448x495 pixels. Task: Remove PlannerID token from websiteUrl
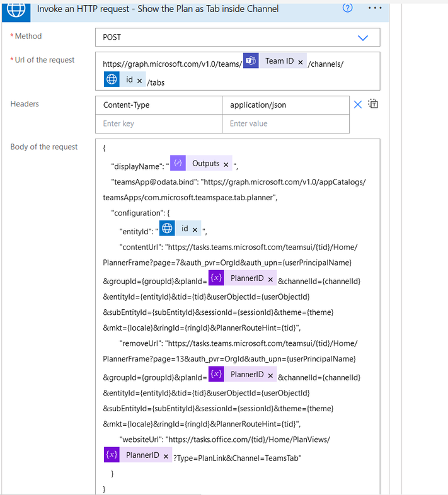coord(166,457)
